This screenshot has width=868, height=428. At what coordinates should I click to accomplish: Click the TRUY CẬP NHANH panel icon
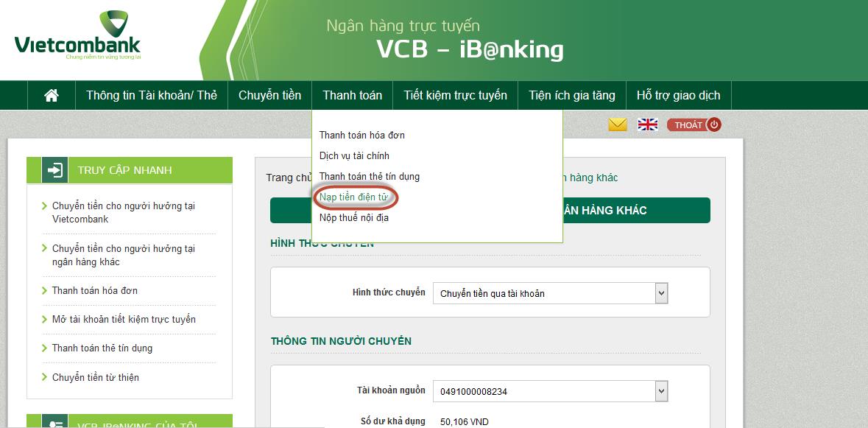coord(54,170)
